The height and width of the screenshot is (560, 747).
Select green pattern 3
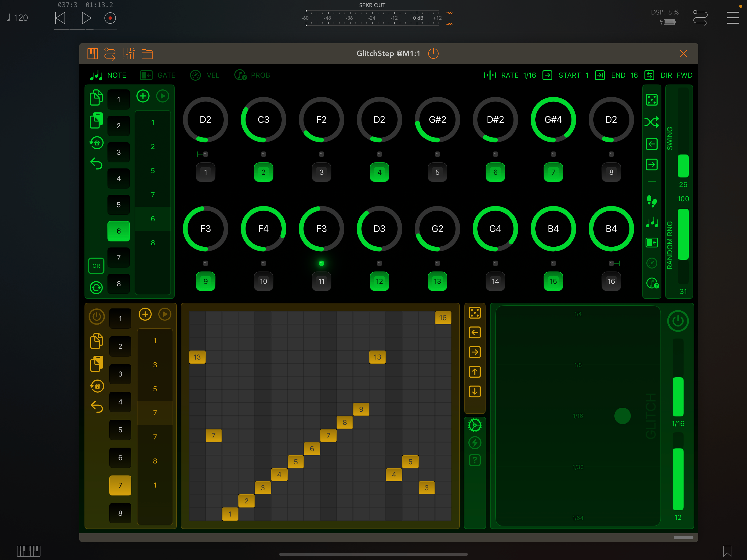click(119, 152)
